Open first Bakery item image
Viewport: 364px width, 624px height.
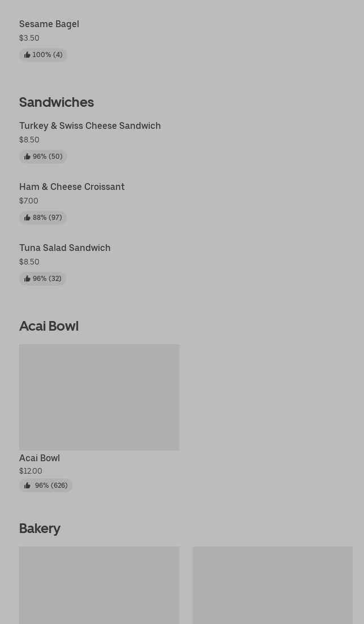(x=99, y=585)
